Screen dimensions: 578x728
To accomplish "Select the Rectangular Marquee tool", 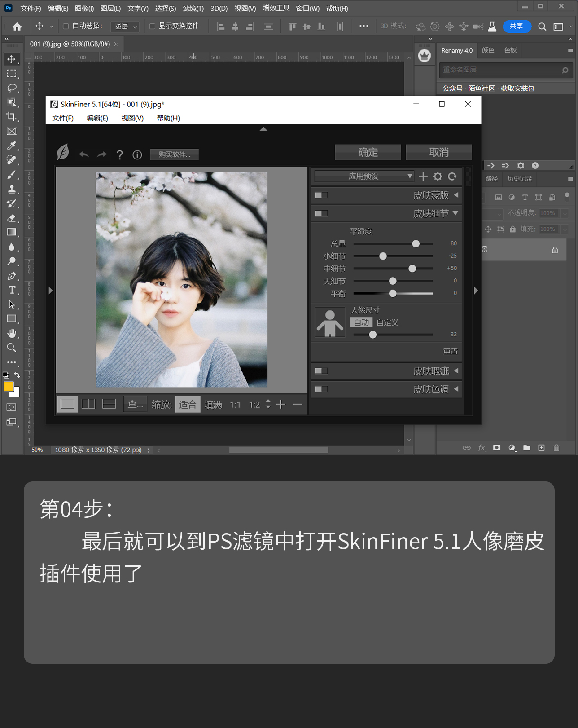I will 11,73.
